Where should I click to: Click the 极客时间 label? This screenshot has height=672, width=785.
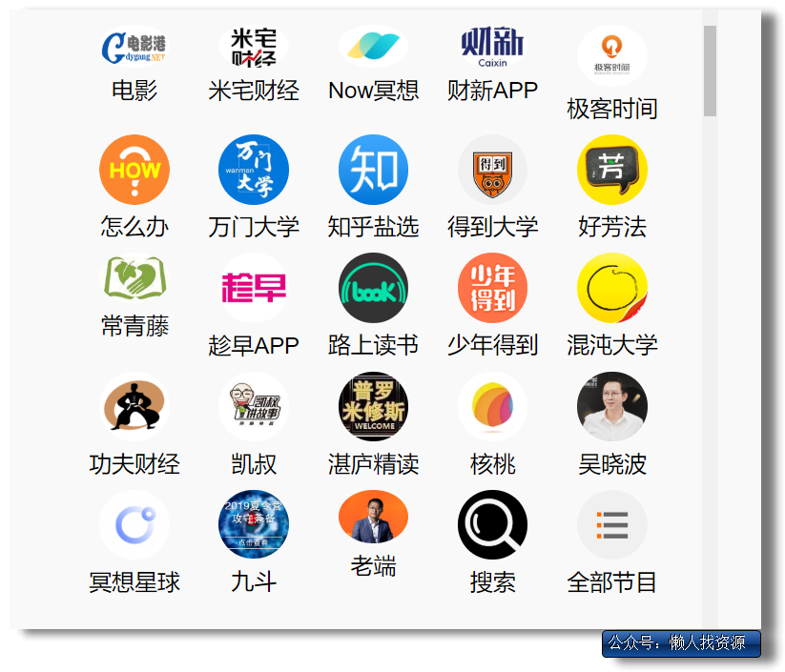tap(611, 109)
